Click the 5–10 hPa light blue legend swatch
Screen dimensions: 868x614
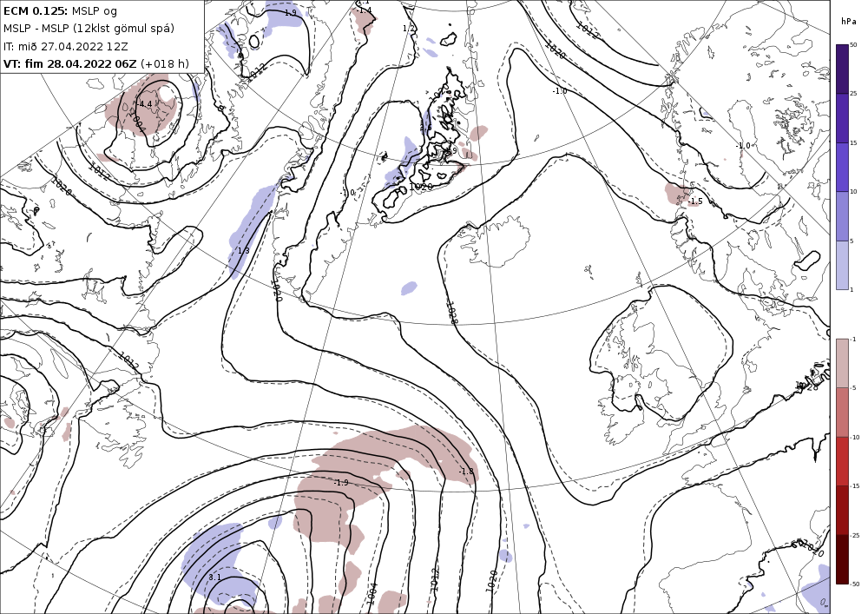pyautogui.click(x=842, y=216)
